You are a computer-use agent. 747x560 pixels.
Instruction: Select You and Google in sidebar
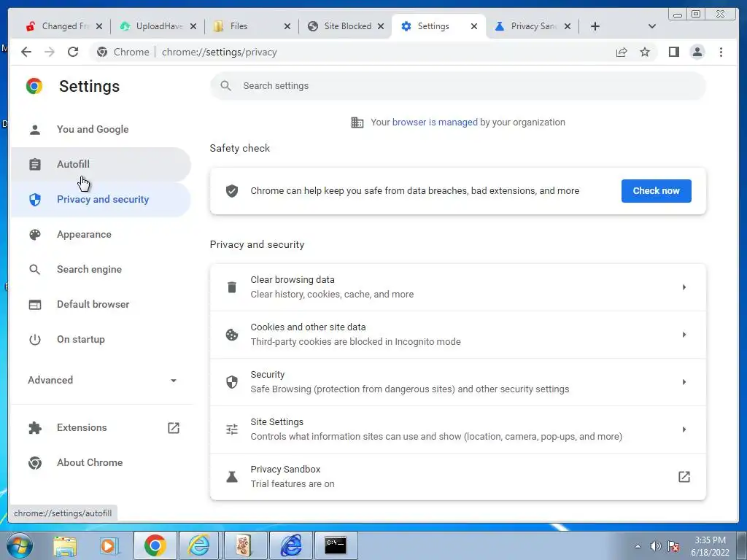[x=100, y=129]
